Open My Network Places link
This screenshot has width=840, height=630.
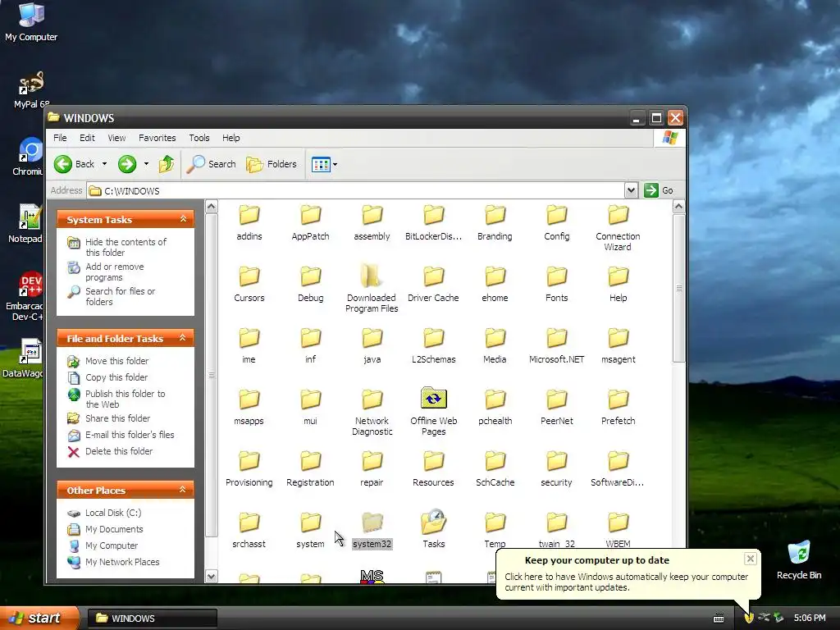[x=122, y=562]
